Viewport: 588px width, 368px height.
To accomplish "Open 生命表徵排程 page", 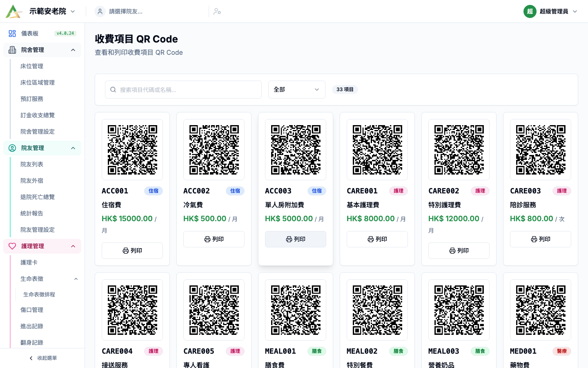I will pos(39,294).
